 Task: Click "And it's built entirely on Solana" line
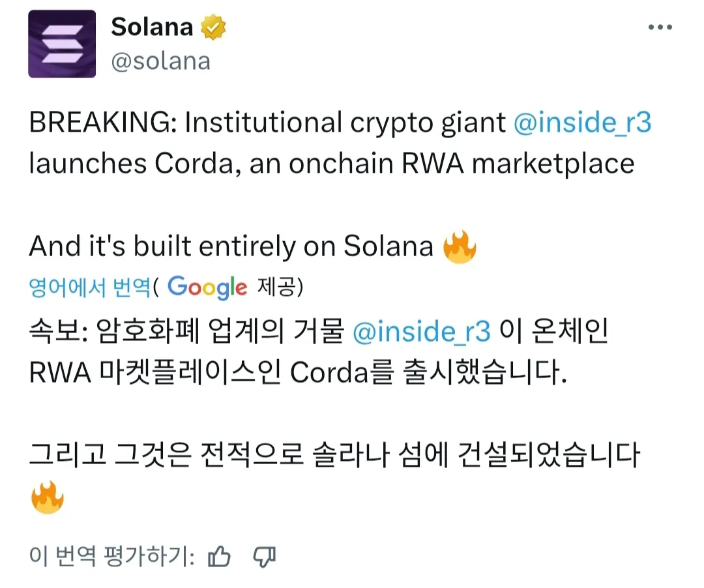point(231,247)
